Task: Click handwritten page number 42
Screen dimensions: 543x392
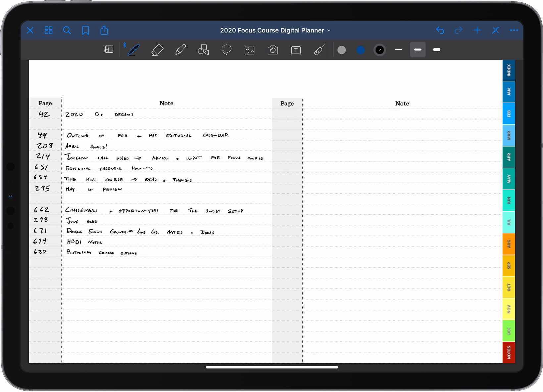Action: pyautogui.click(x=44, y=114)
